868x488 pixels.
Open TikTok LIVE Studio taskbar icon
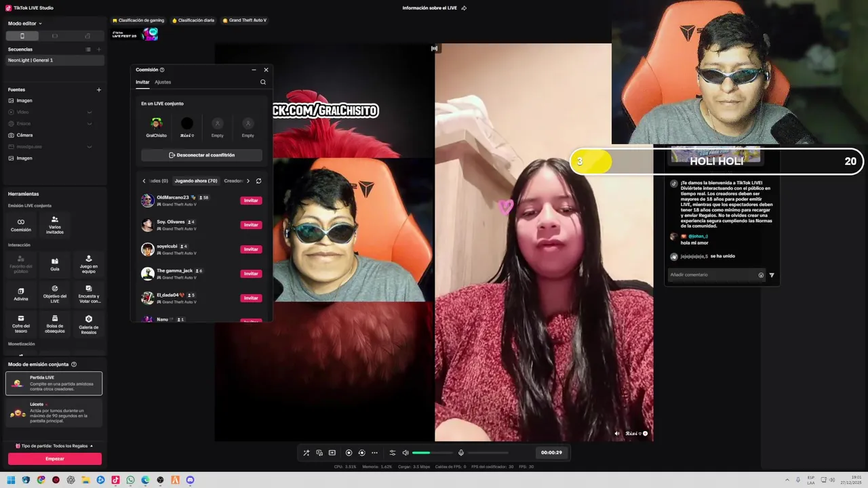click(115, 480)
